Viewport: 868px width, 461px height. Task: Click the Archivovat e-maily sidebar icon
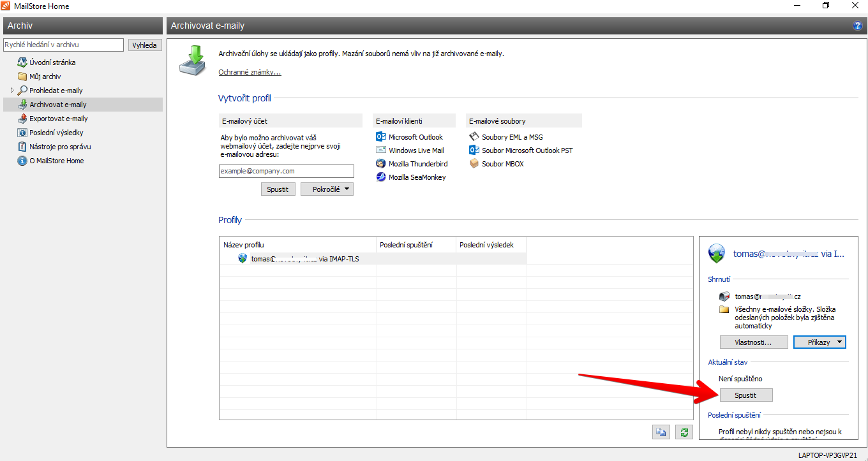point(22,105)
